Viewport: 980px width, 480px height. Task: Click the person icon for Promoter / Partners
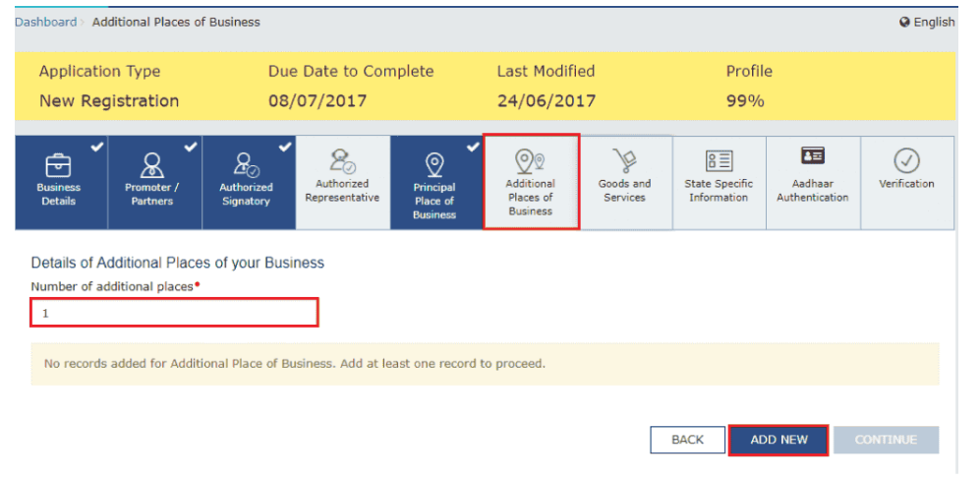(152, 166)
